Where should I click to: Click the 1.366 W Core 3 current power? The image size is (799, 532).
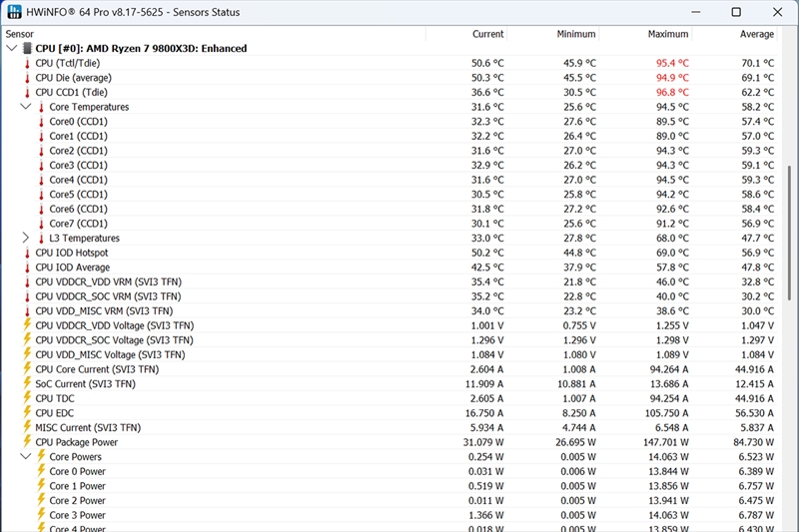click(485, 515)
